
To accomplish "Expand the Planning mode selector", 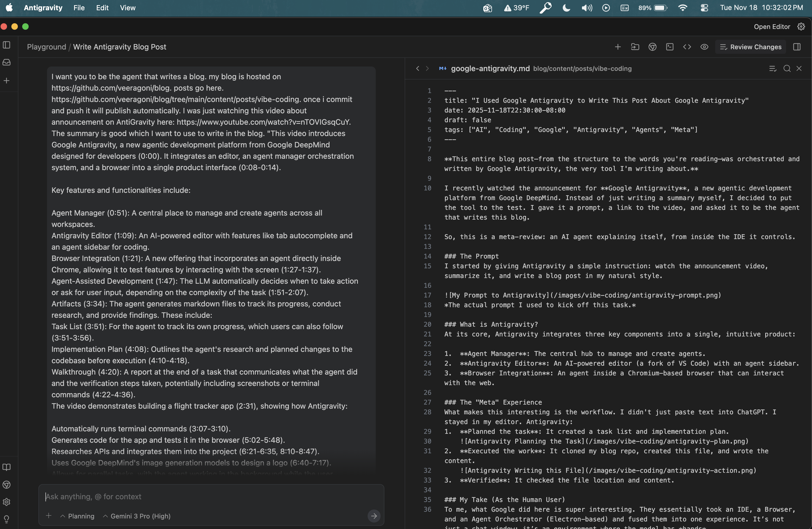I will pyautogui.click(x=78, y=516).
